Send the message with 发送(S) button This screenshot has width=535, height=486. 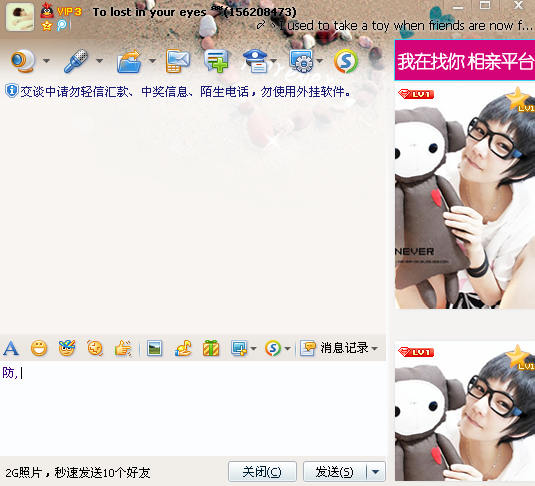click(x=334, y=472)
